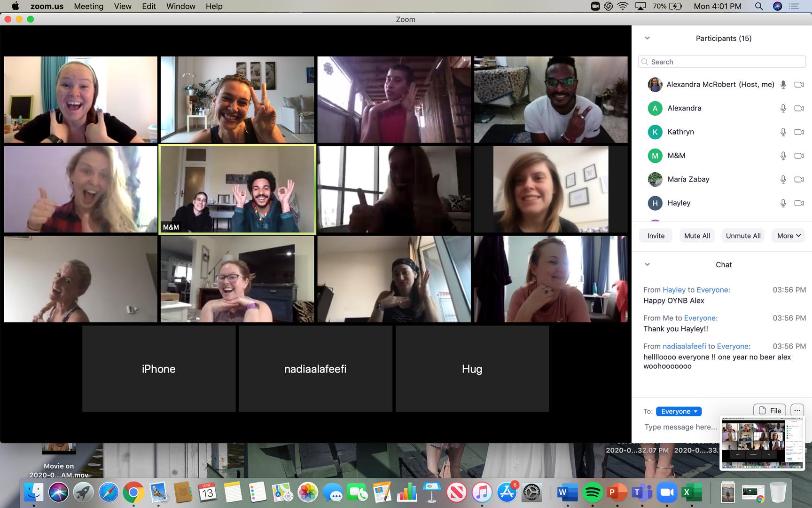Open Microsoft Word in the Dock
Screen dimensions: 812x508
pos(568,492)
